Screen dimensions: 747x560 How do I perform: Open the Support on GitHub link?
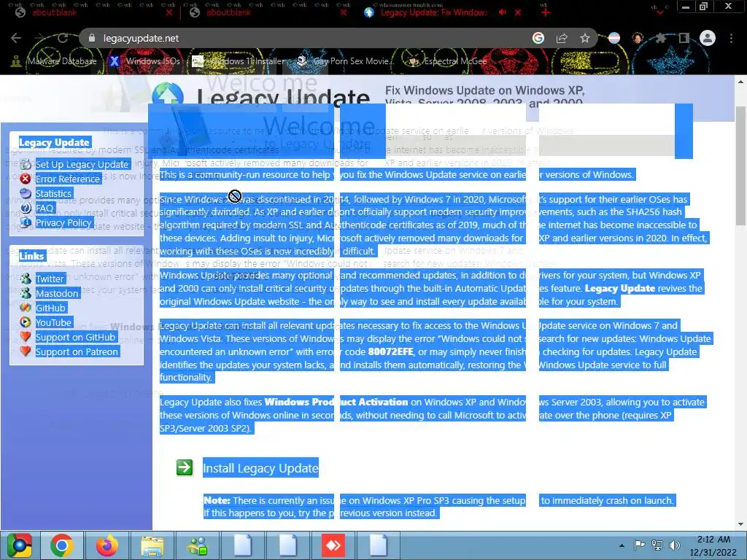[x=75, y=337]
